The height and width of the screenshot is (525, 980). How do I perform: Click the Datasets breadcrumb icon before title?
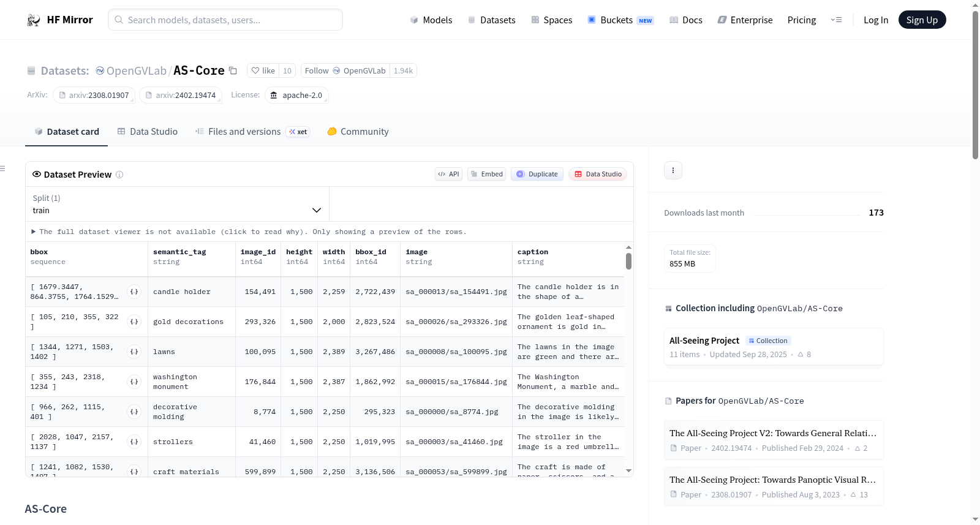coord(31,71)
